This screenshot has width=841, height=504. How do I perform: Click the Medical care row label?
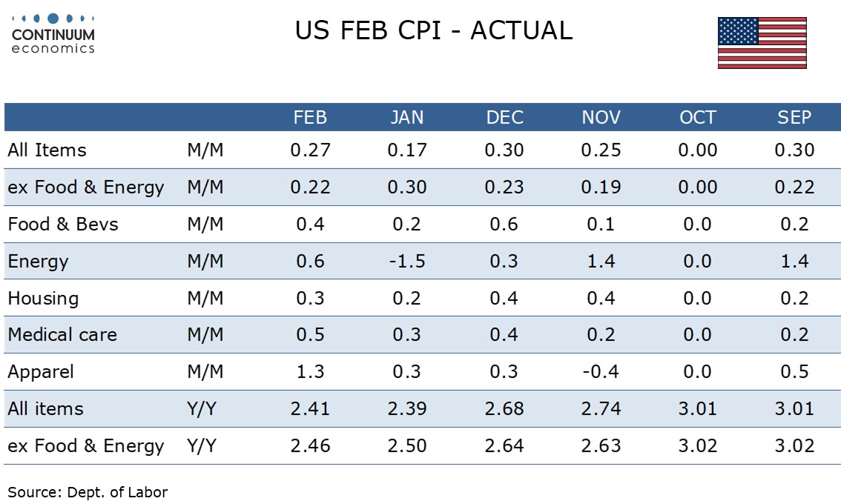pyautogui.click(x=62, y=334)
